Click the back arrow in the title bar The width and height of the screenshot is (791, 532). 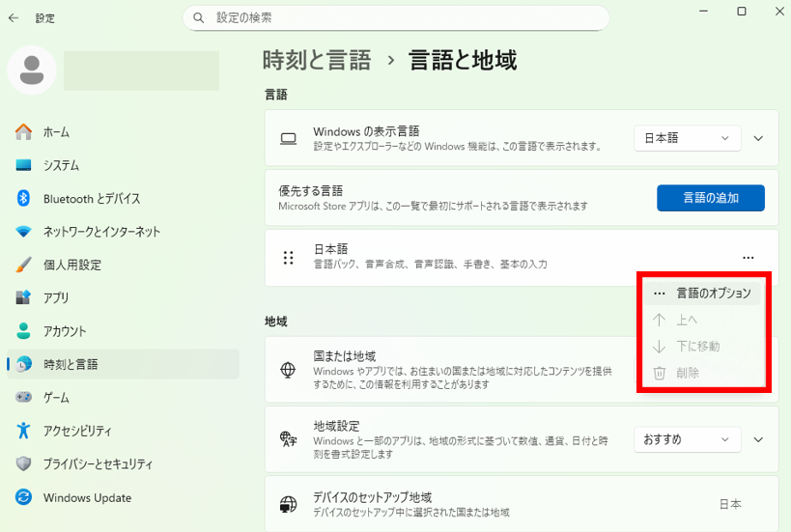pyautogui.click(x=14, y=17)
